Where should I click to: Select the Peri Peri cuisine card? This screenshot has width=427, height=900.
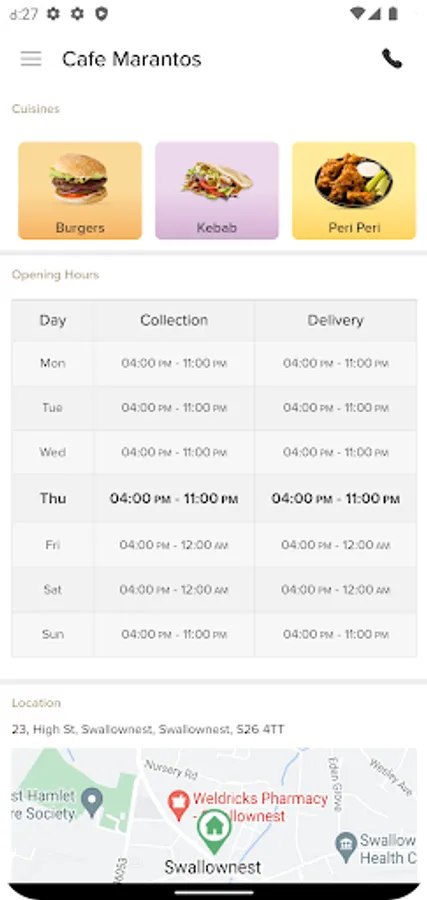point(354,191)
